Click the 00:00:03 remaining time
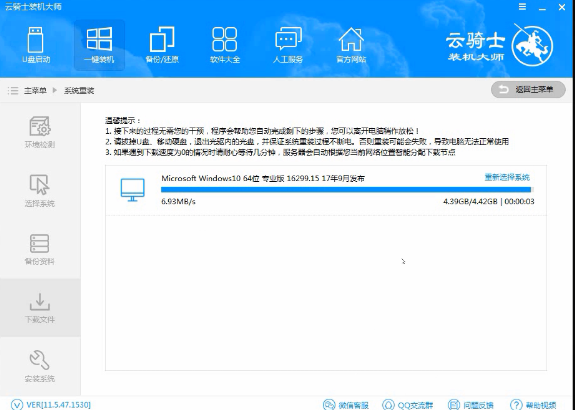 (x=519, y=201)
